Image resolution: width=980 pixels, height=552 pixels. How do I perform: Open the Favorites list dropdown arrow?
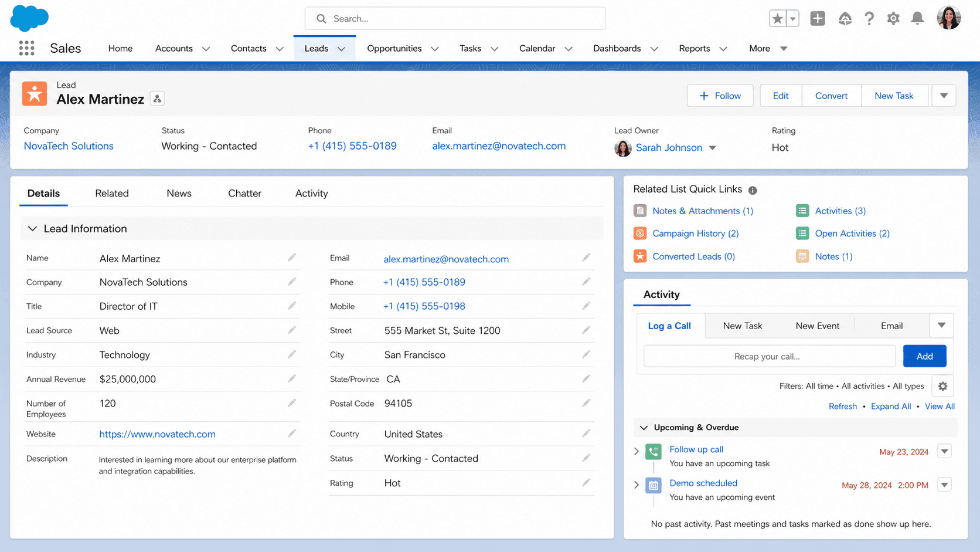point(792,19)
